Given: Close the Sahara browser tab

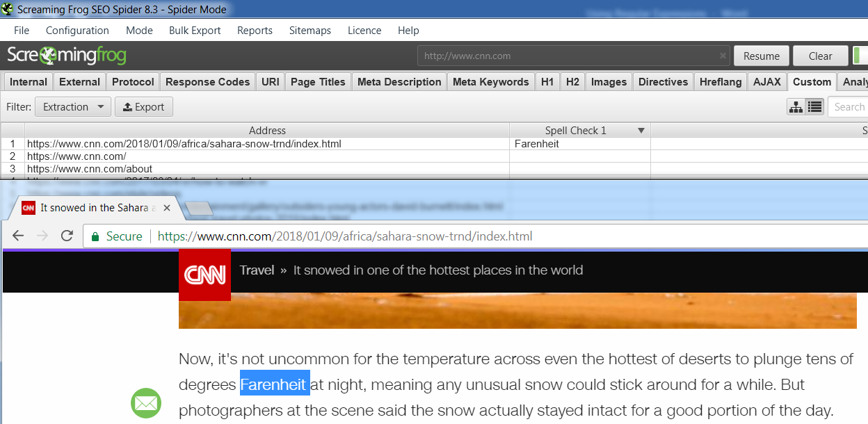Looking at the screenshot, I should coord(167,208).
